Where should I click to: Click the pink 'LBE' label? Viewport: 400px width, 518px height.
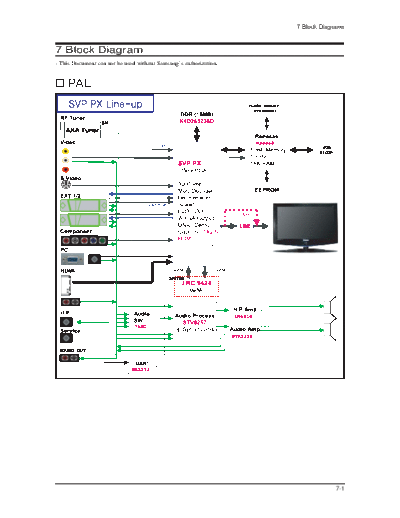click(245, 226)
